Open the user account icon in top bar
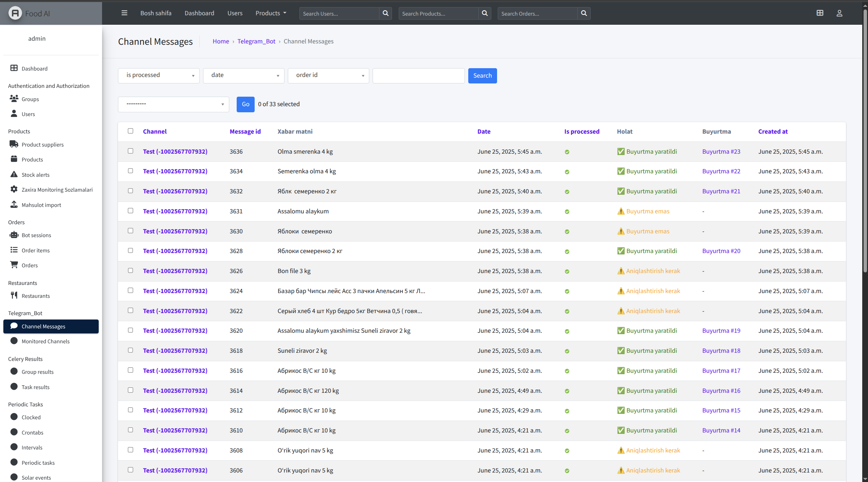The height and width of the screenshot is (482, 868). [840, 13]
